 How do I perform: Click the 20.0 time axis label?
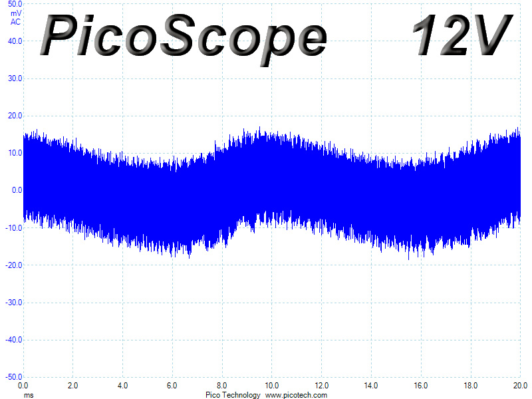520,386
